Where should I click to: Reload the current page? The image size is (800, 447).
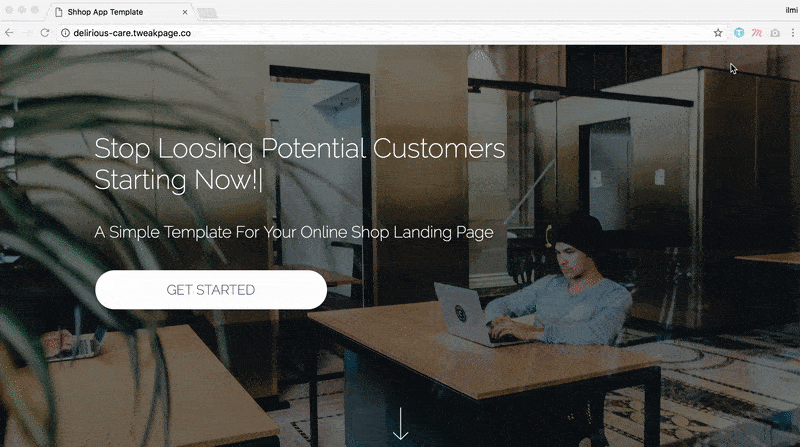(45, 33)
